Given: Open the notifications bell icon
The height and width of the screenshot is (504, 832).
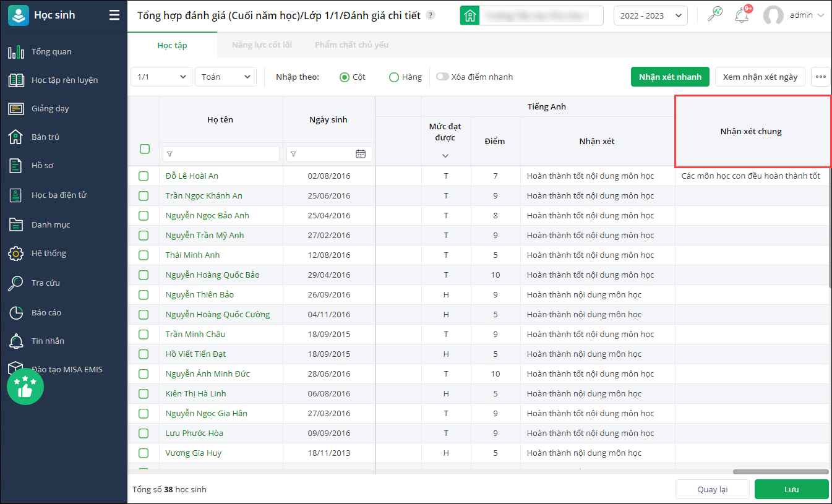Looking at the screenshot, I should [x=741, y=15].
